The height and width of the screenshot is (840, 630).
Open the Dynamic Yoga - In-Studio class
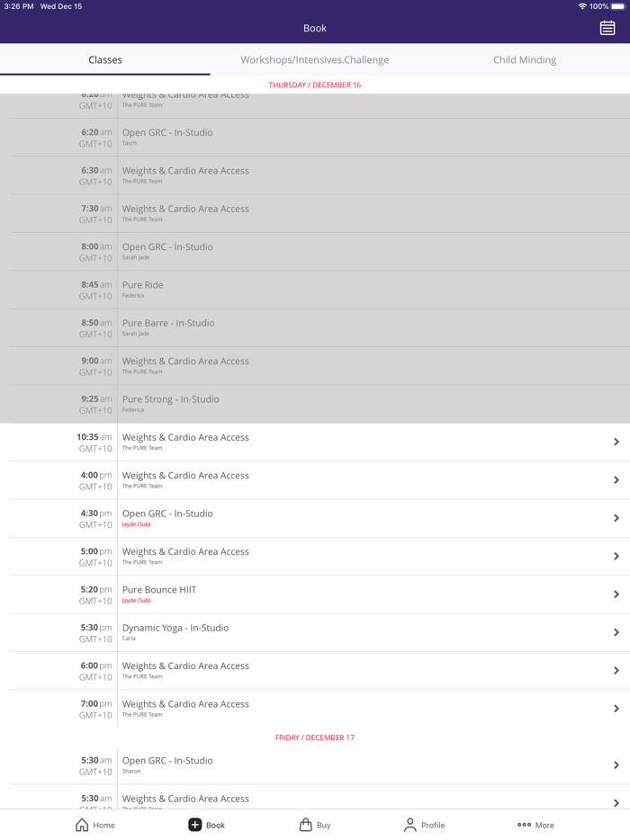click(175, 628)
